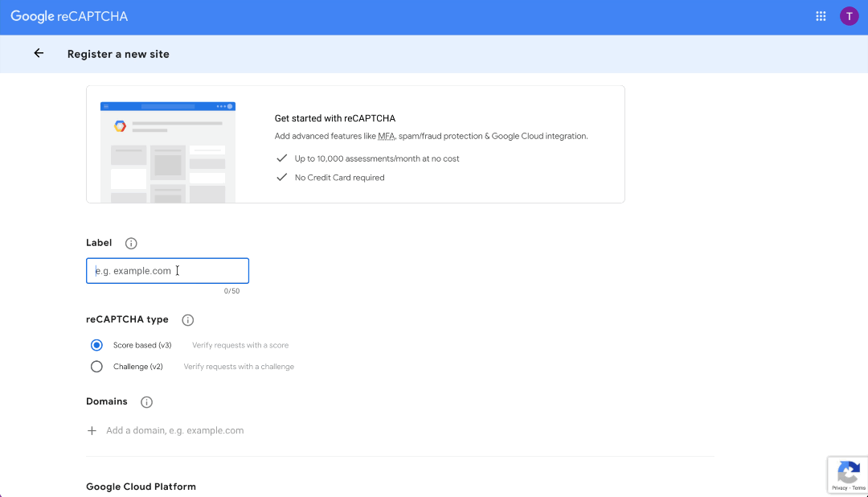Viewport: 868px width, 497px height.
Task: Open the Terms link on the reCAPTCHA badge
Action: [x=860, y=488]
